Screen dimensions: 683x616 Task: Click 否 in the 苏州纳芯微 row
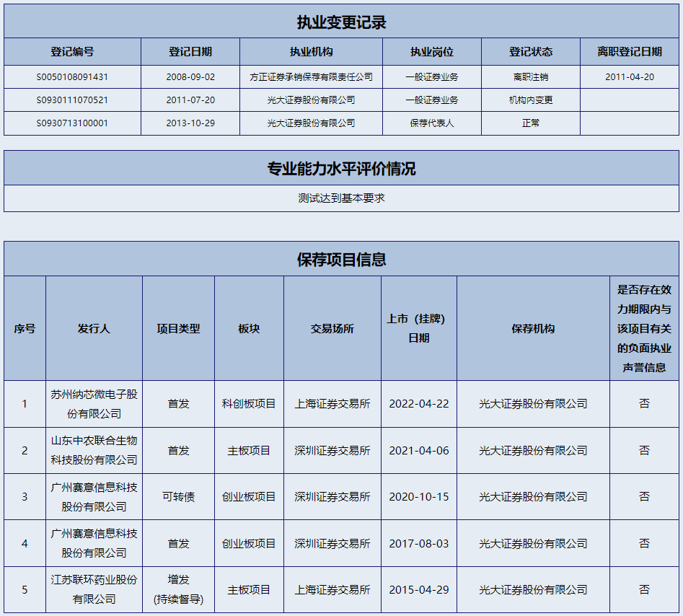point(644,404)
